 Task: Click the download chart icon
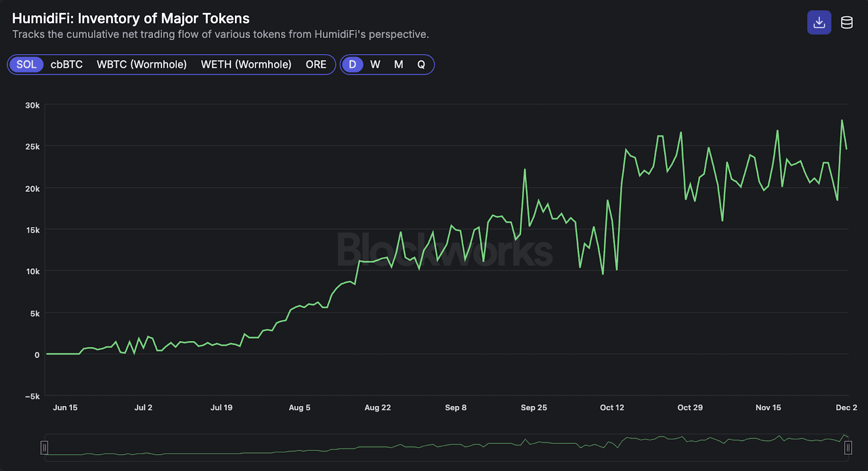(819, 23)
